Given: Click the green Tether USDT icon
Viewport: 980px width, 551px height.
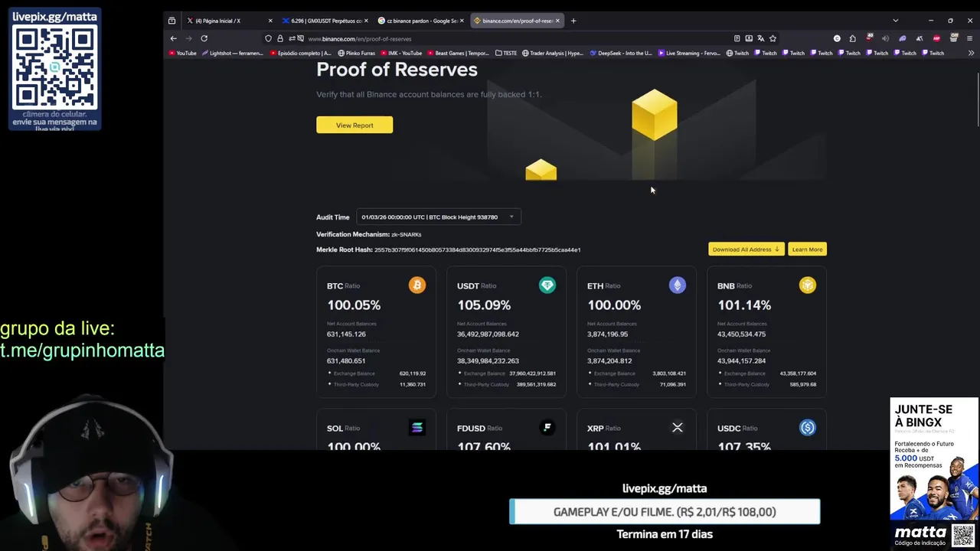Looking at the screenshot, I should tap(547, 285).
